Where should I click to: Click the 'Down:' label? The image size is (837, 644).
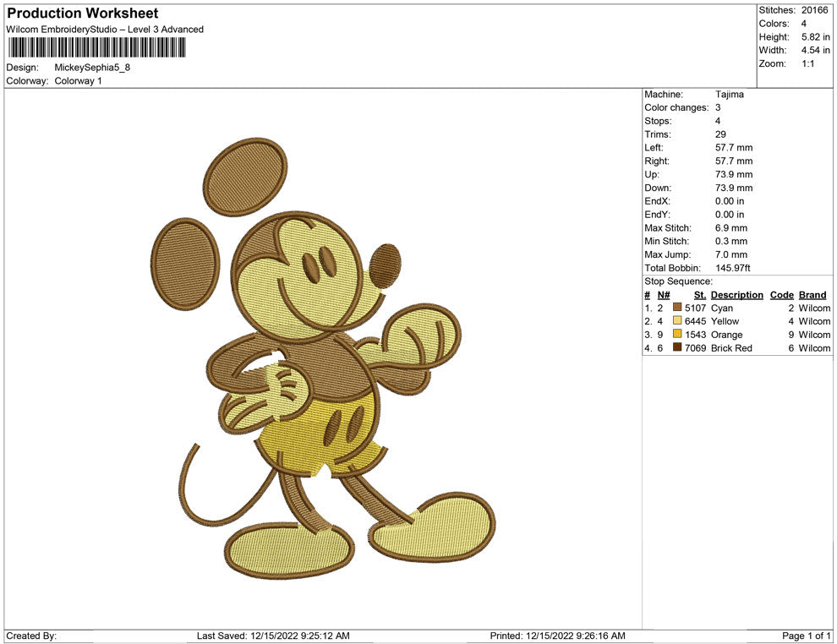pos(658,188)
